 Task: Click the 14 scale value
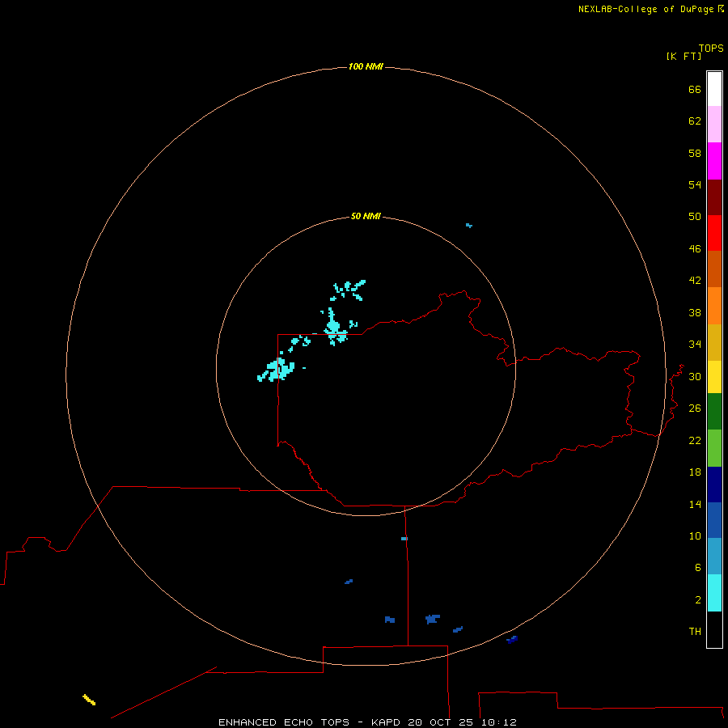point(695,504)
